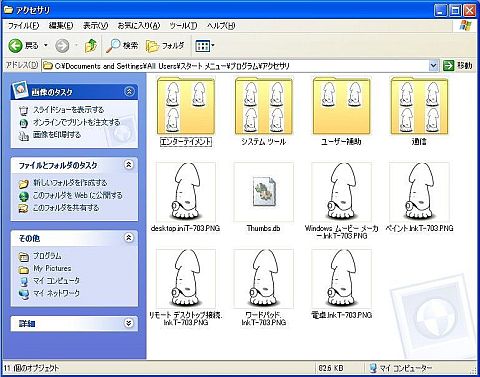Select the ペイント.lnkT-703.PNG thumbnail
This screenshot has width=480, height=377.
pyautogui.click(x=419, y=192)
